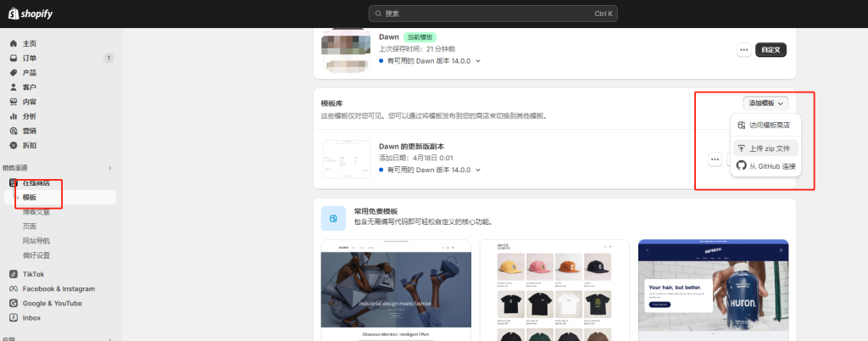Focus the 搜索 search field

click(492, 14)
